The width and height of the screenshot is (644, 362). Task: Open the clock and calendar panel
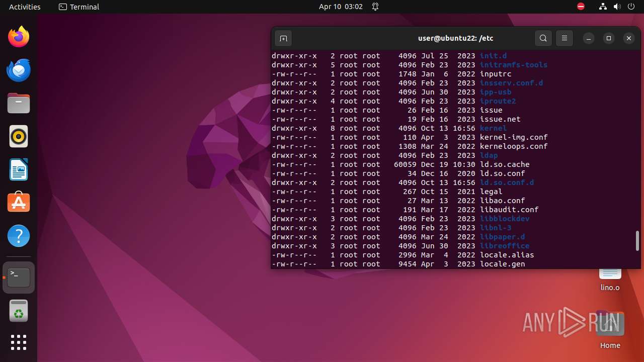341,7
